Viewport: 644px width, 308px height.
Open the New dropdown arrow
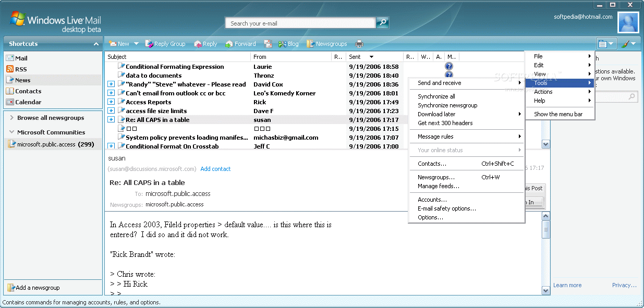tap(136, 44)
